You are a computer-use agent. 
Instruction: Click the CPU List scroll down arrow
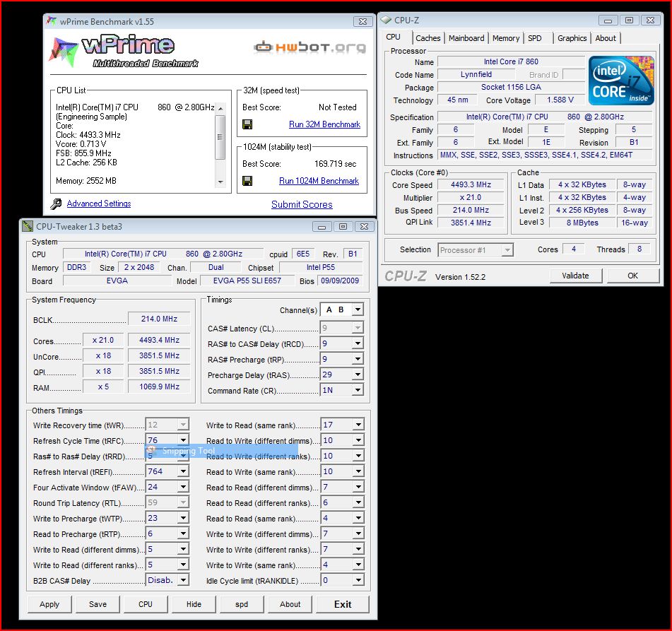click(x=220, y=182)
